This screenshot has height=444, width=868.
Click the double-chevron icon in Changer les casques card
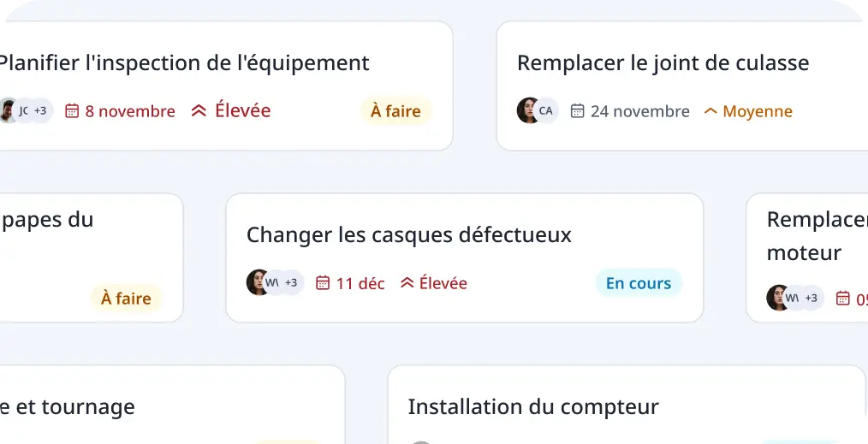click(407, 283)
